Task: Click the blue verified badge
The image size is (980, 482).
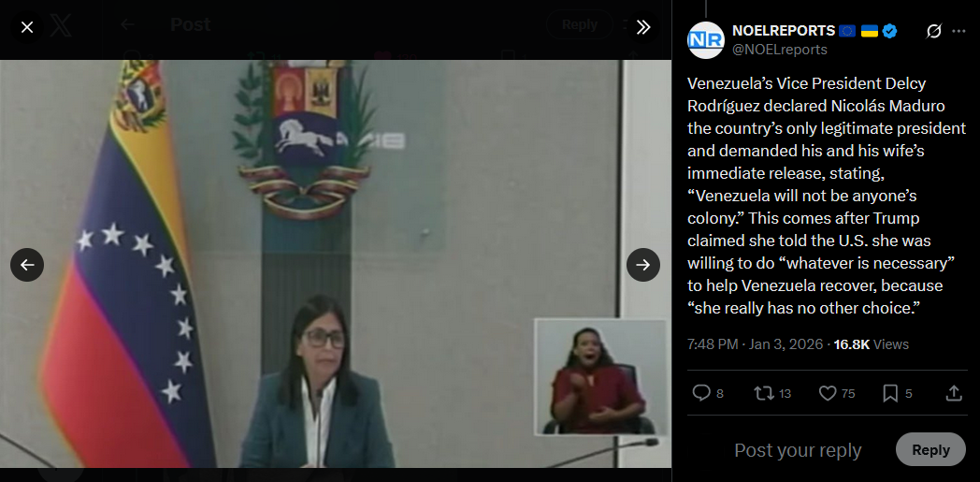Action: tap(889, 31)
